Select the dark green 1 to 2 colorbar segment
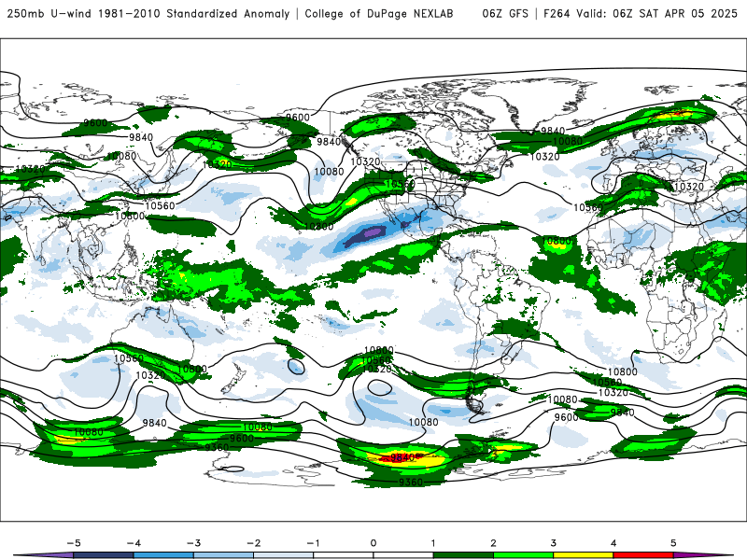 pyautogui.click(x=463, y=555)
